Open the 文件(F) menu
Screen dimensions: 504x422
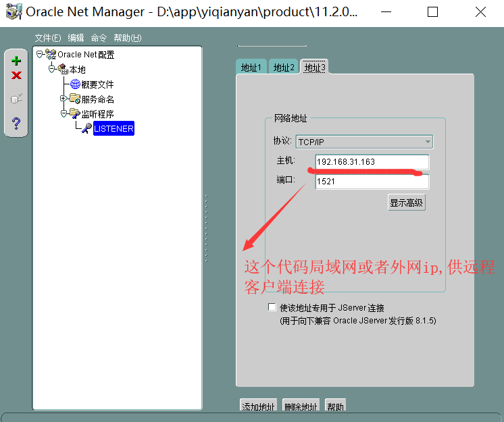(x=47, y=38)
